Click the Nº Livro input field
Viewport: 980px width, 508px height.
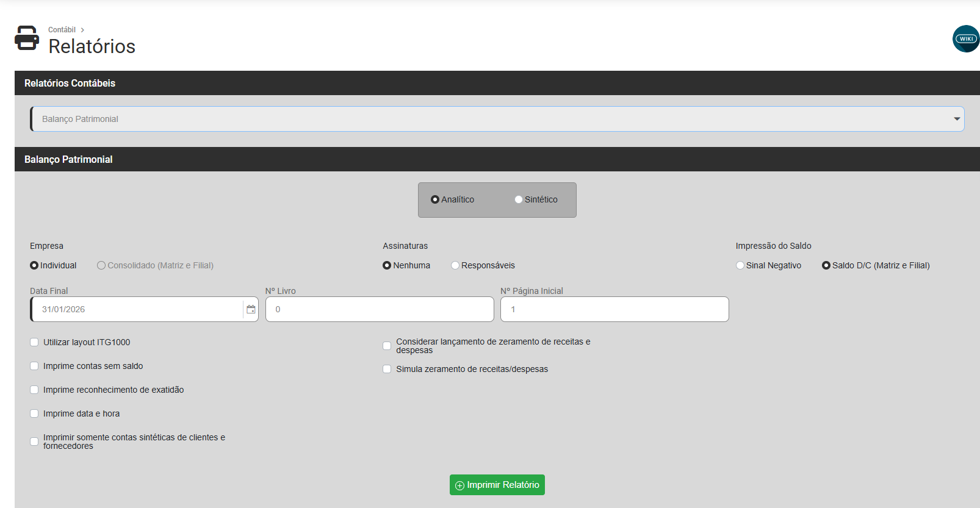(x=380, y=309)
